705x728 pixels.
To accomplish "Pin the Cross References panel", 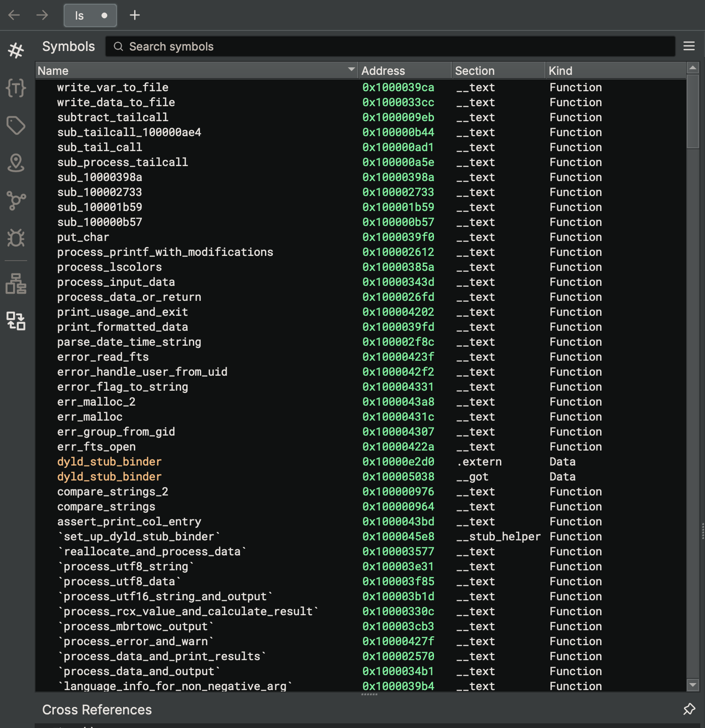I will tap(689, 709).
